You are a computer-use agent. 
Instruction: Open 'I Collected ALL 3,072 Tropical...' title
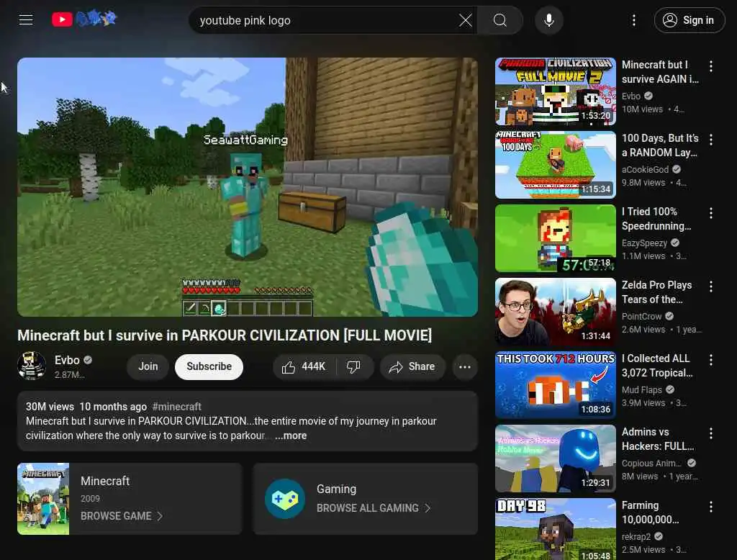tap(656, 366)
